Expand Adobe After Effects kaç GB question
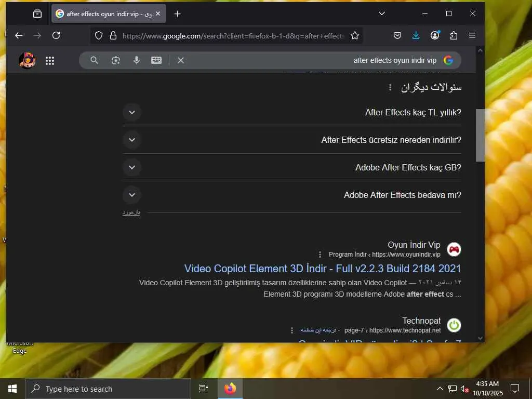The image size is (532, 399). click(292, 167)
